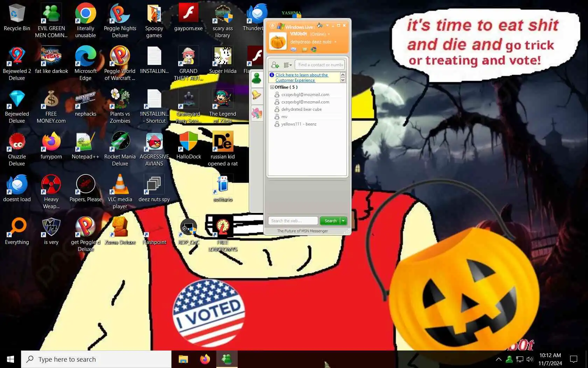Screen dimensions: 588x368
Task: Select the Recycle Bin desktop icon
Action: 17,18
